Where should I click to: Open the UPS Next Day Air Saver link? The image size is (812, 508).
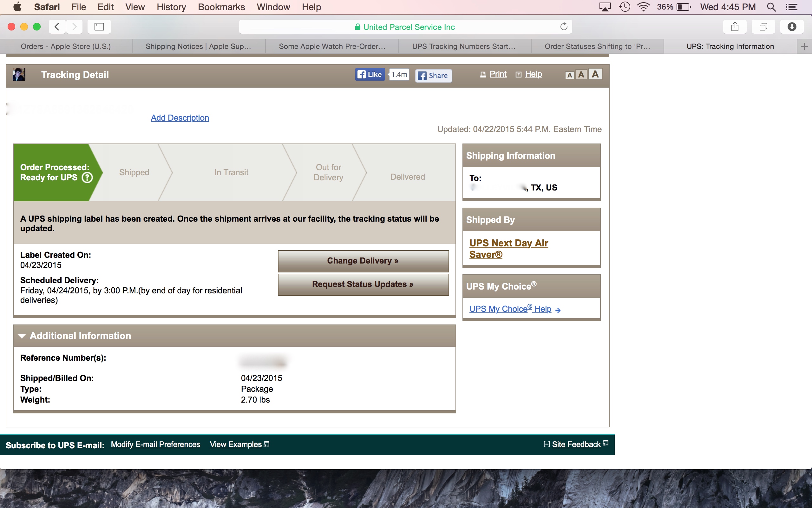(x=509, y=249)
